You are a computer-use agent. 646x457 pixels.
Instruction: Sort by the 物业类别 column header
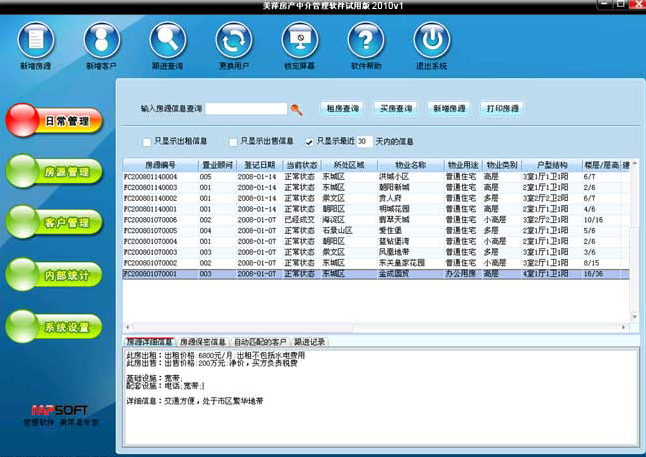coord(502,165)
